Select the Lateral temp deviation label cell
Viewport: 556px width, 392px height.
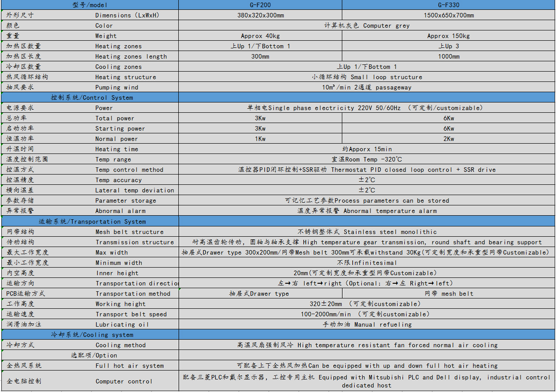pyautogui.click(x=134, y=190)
